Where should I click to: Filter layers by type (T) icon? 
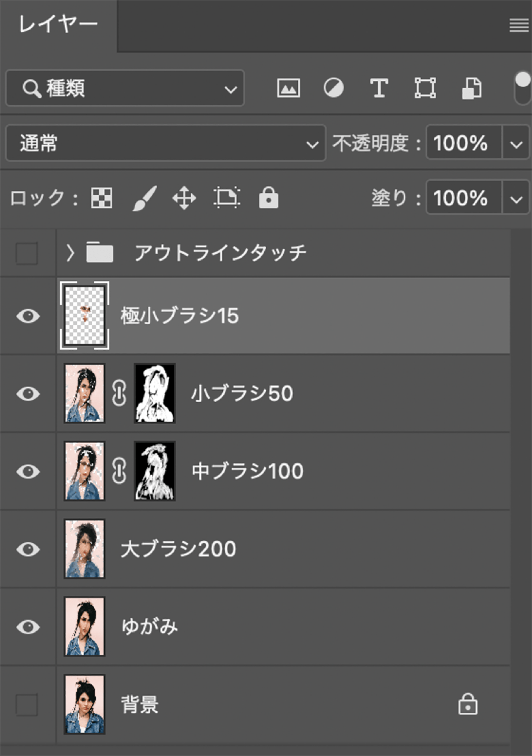click(x=379, y=88)
